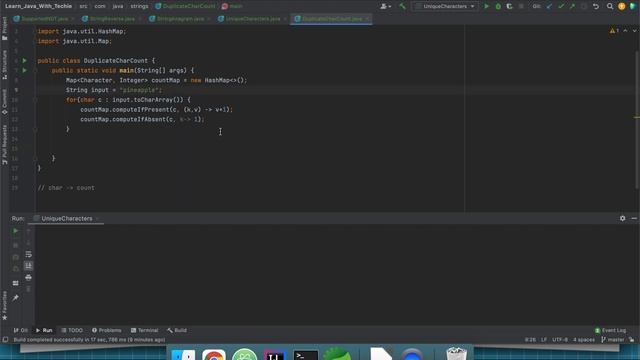Open the warning inspection indicator
Image resolution: width=640 pixels, height=360 pixels.
614,31
